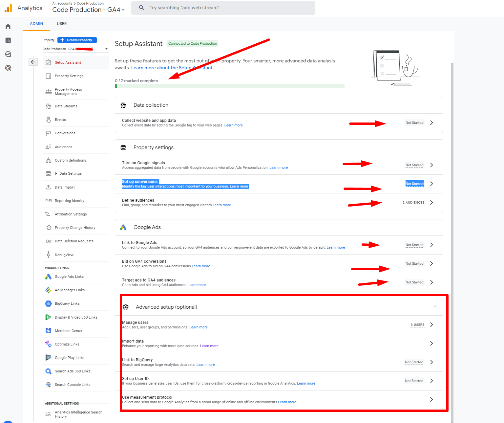Click the Reporting Identity icon

pos(48,201)
